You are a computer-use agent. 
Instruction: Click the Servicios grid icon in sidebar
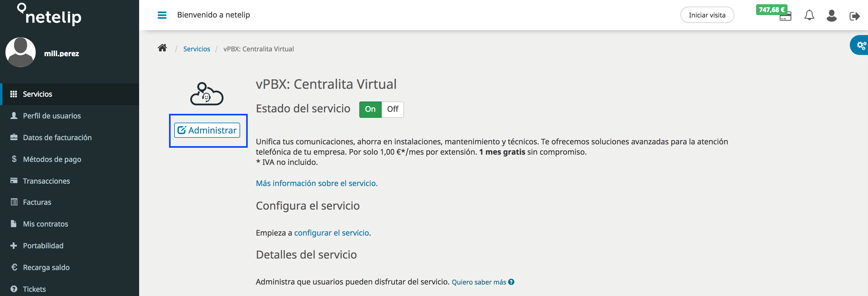14,94
